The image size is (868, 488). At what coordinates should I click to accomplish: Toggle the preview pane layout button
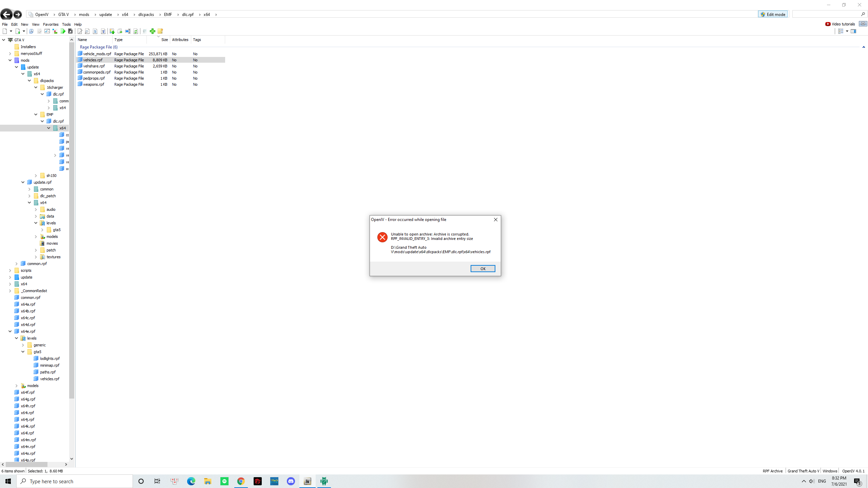click(x=853, y=31)
